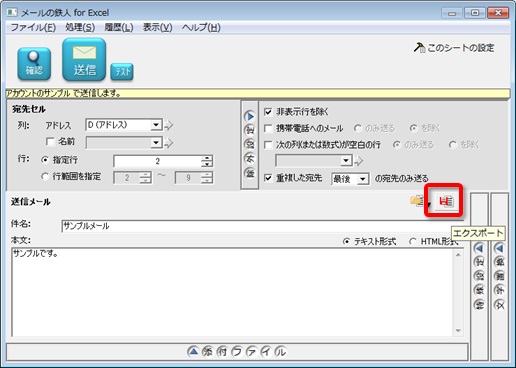Select the 行範囲を指定 radio button
This screenshot has width=516, height=368.
(x=45, y=176)
